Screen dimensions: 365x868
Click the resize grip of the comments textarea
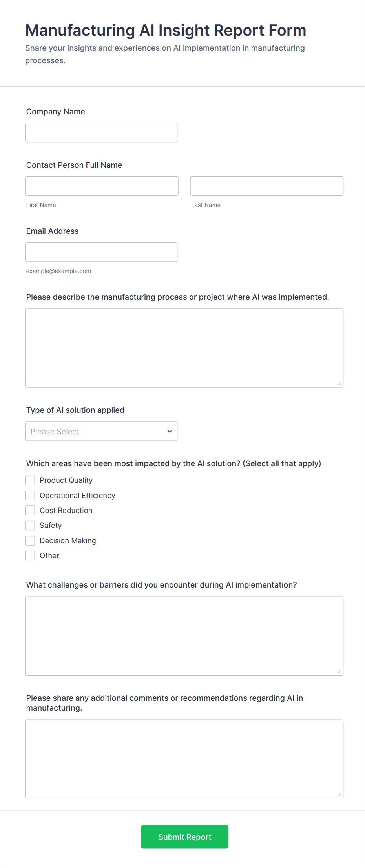pyautogui.click(x=340, y=794)
